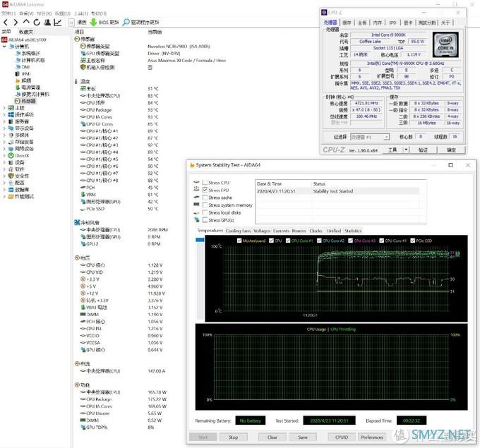Click the Preferences button in Stability Test
The image size is (480, 448).
372,437
